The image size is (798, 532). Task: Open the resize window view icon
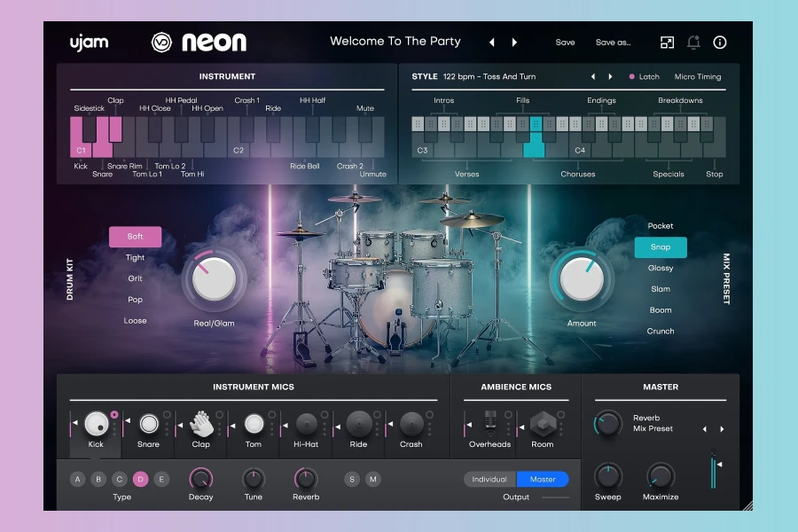coord(667,43)
